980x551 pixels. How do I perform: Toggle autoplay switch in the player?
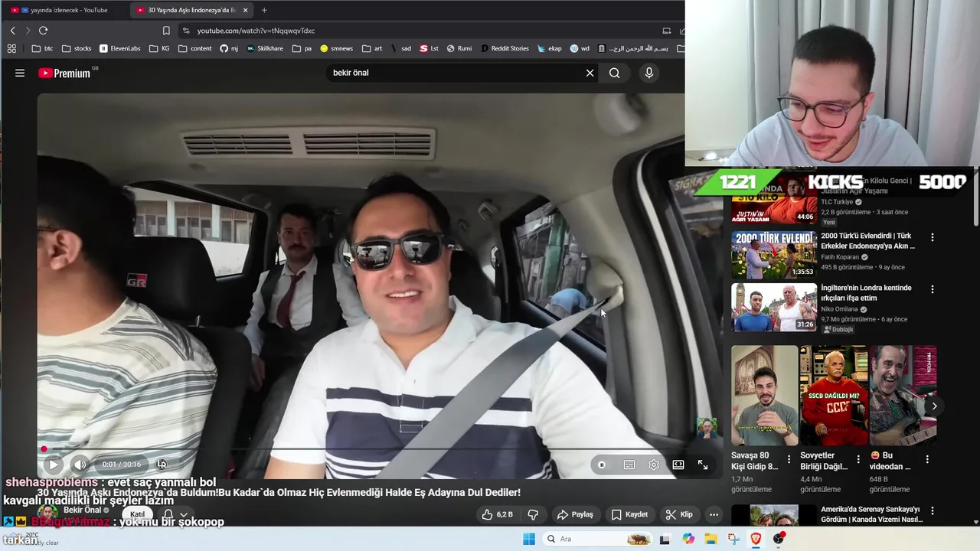602,465
